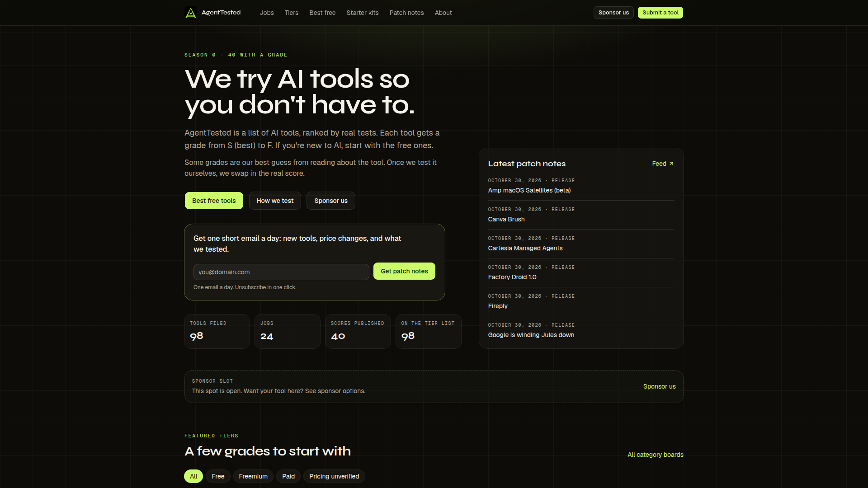Screen dimensions: 868x488
Task: Open All category boards link
Action: click(x=656, y=455)
